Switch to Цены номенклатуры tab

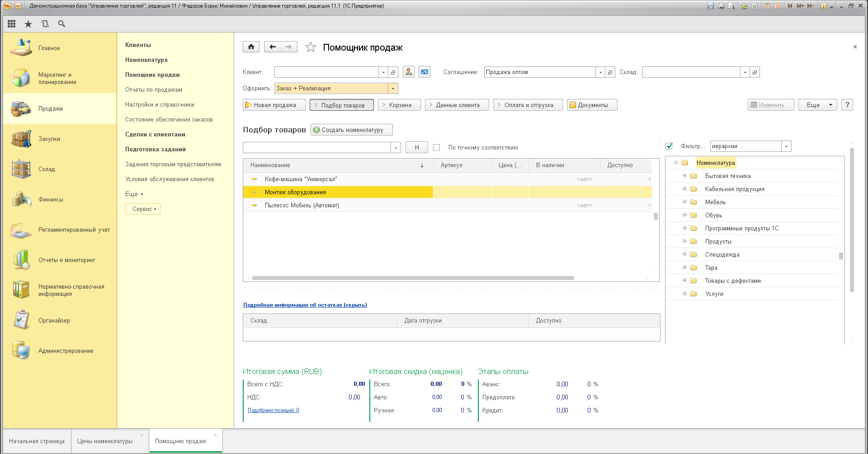pyautogui.click(x=105, y=441)
